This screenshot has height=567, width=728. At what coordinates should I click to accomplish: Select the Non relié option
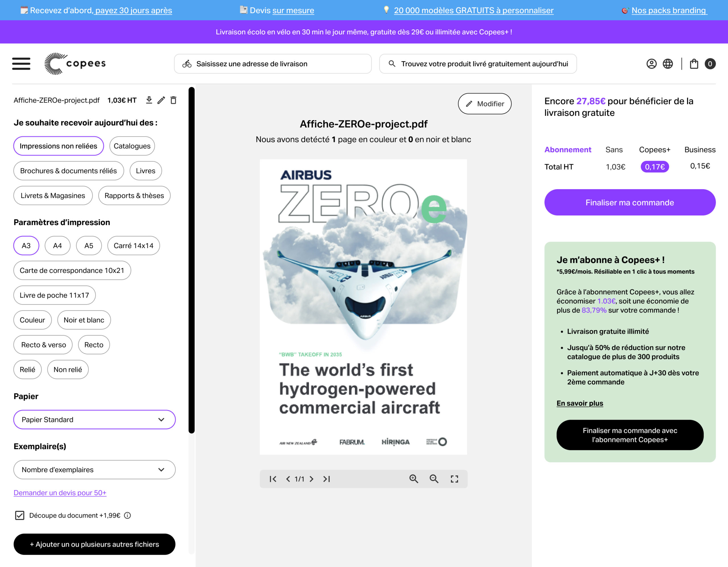pos(68,370)
